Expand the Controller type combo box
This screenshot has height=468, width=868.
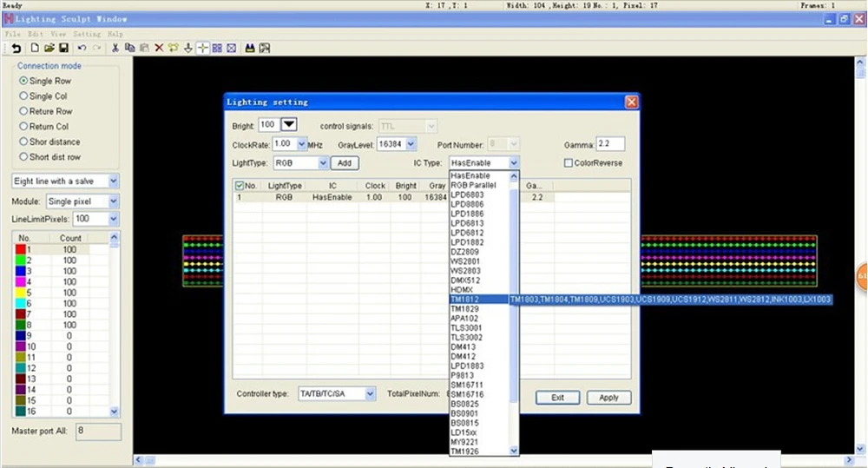click(370, 394)
